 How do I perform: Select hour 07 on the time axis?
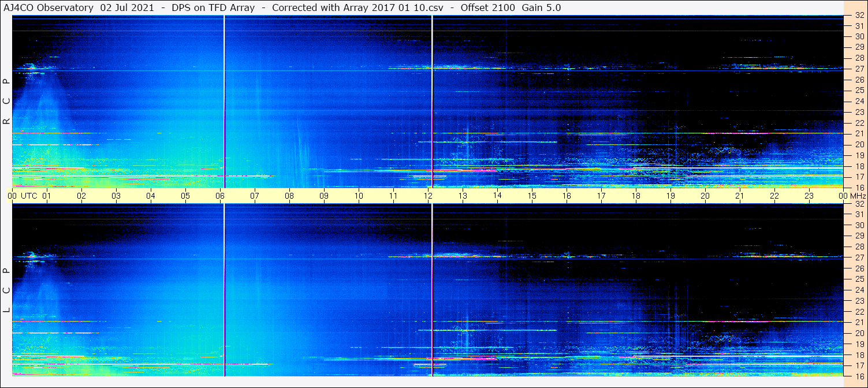[x=255, y=196]
